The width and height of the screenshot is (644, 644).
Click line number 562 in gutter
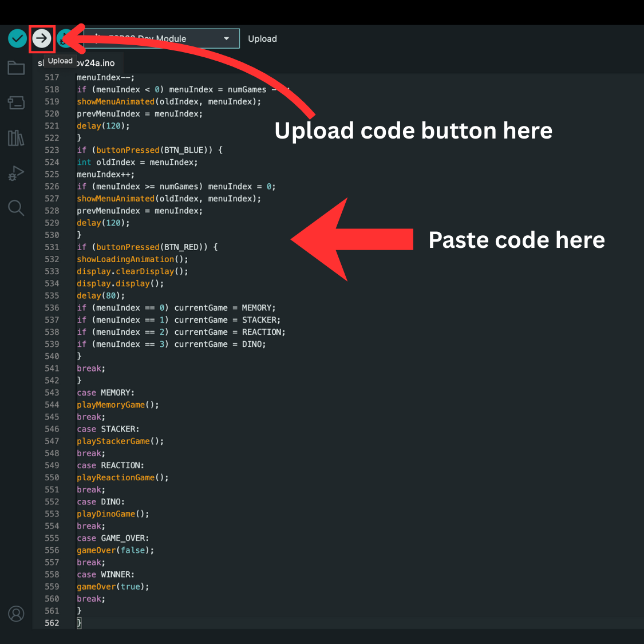(x=52, y=623)
